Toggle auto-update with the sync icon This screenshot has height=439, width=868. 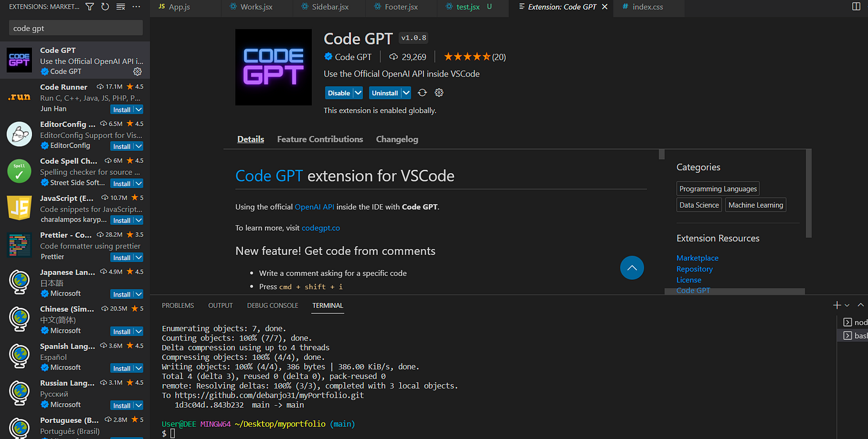(421, 92)
